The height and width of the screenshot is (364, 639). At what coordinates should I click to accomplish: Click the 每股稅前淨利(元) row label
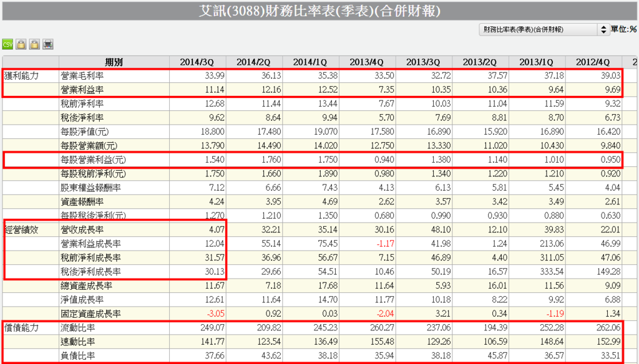pyautogui.click(x=94, y=174)
